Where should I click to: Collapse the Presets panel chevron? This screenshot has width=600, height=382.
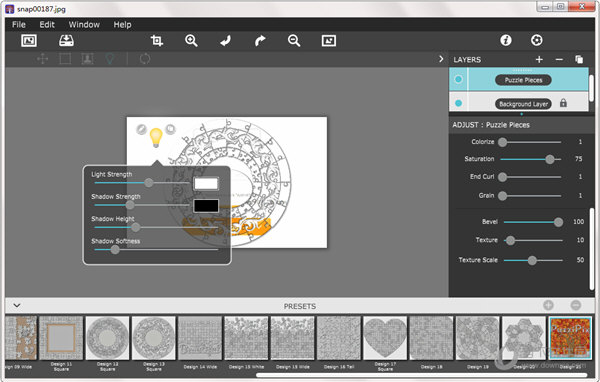coord(17,305)
